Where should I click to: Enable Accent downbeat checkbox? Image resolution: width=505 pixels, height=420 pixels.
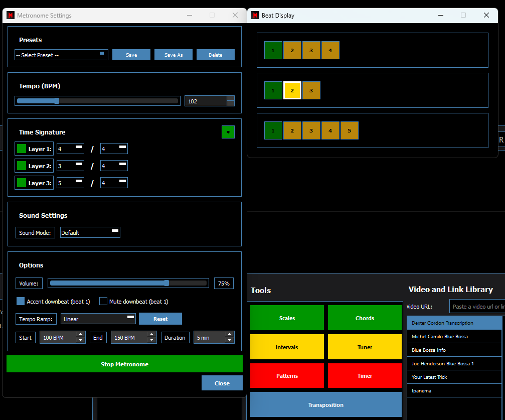click(x=21, y=301)
